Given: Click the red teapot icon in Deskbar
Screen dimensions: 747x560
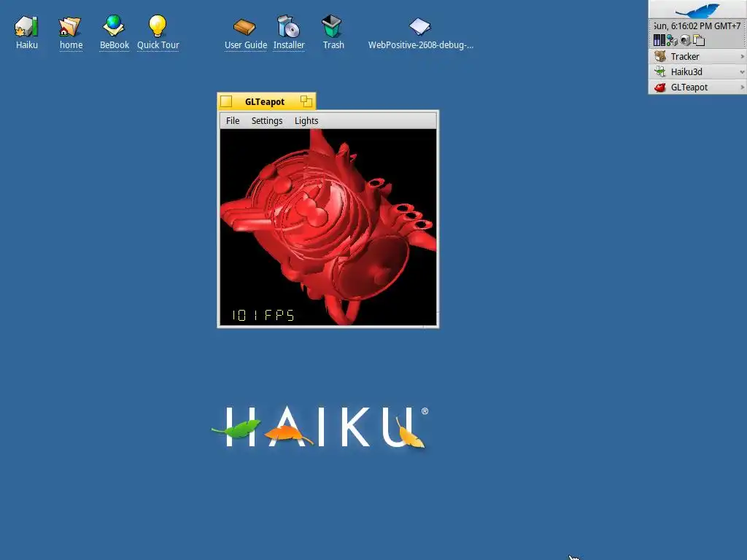Looking at the screenshot, I should pos(659,87).
